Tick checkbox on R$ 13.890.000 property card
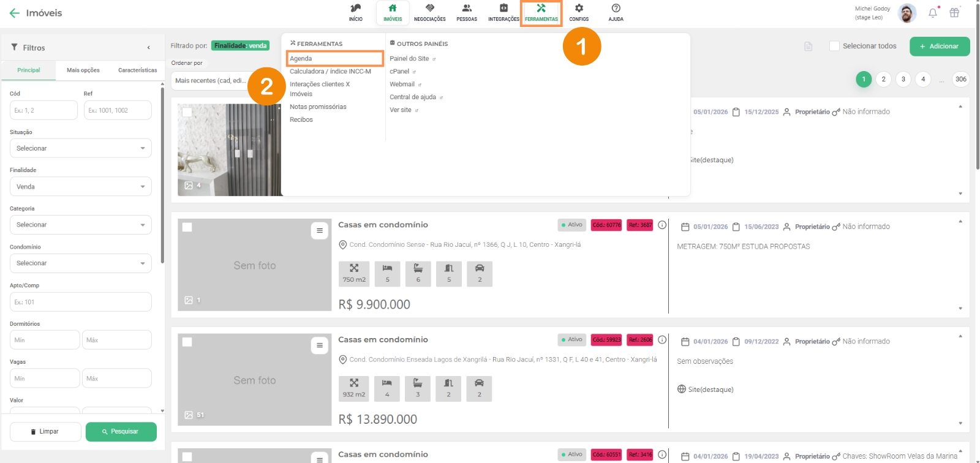 click(187, 342)
